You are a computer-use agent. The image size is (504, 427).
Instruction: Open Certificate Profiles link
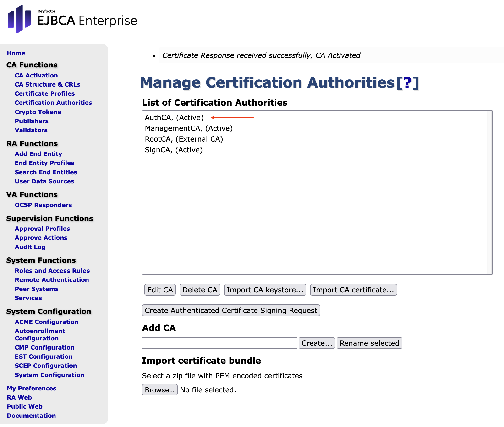45,94
